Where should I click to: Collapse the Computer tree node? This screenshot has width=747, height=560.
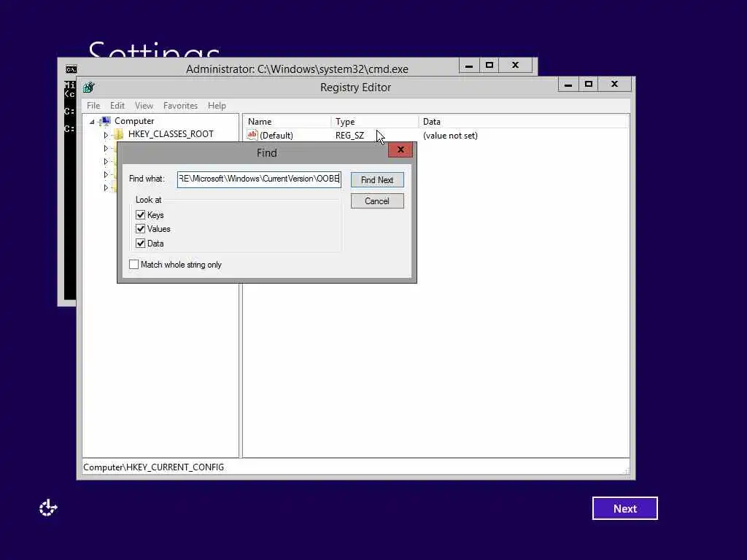point(92,122)
